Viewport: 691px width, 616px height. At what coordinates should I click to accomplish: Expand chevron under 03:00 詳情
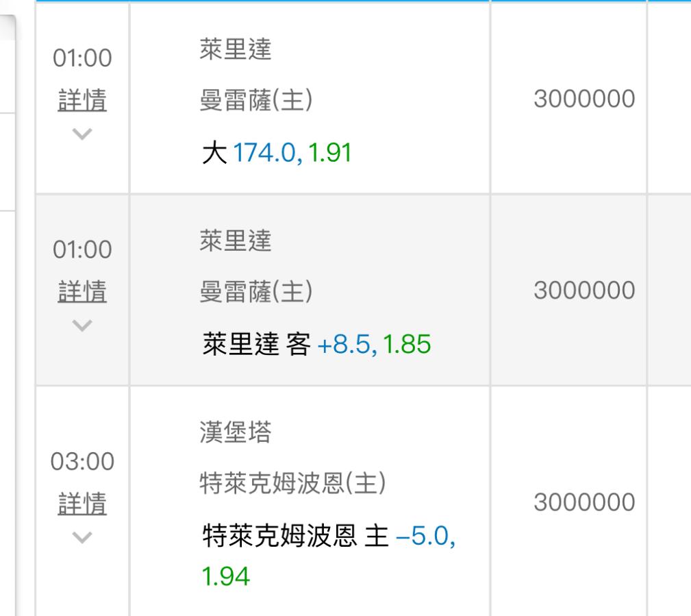[x=82, y=537]
